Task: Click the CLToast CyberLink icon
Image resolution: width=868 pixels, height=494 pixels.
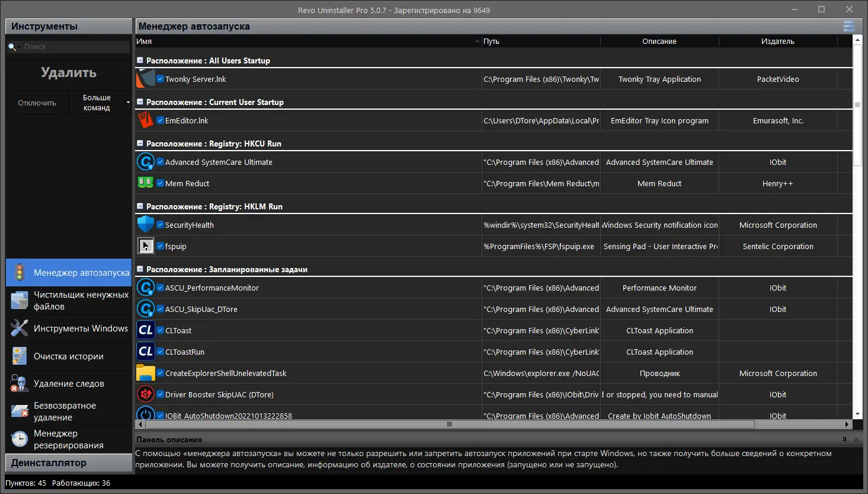Action: click(x=146, y=330)
